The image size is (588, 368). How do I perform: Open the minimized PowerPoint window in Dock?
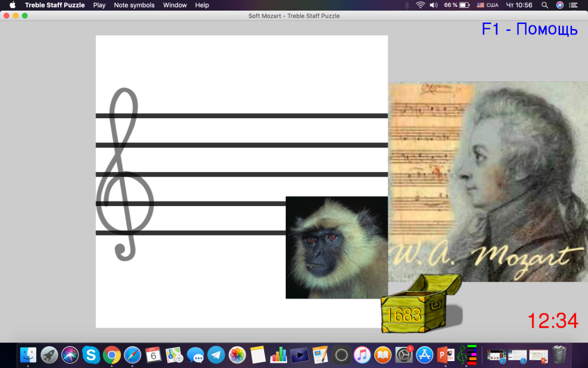pos(539,355)
